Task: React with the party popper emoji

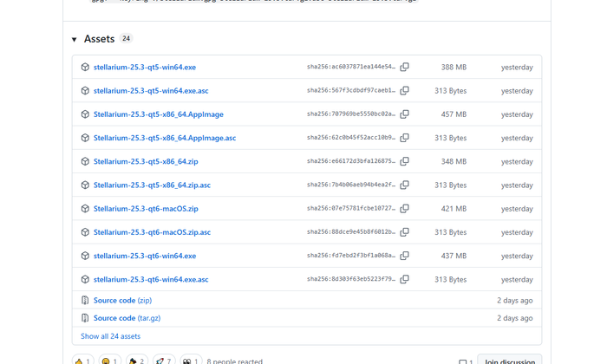Action: tap(137, 361)
